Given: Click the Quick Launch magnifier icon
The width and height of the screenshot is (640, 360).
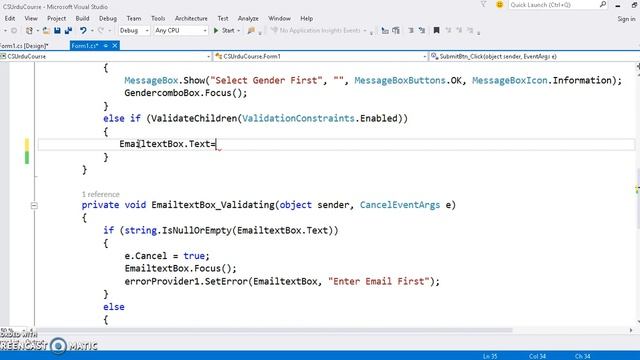Looking at the screenshot, I should pyautogui.click(x=603, y=4).
